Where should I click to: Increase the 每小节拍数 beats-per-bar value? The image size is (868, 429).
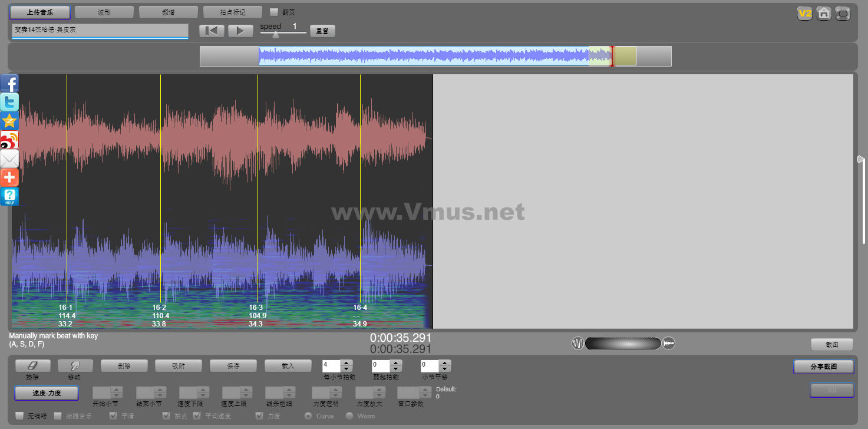346,363
